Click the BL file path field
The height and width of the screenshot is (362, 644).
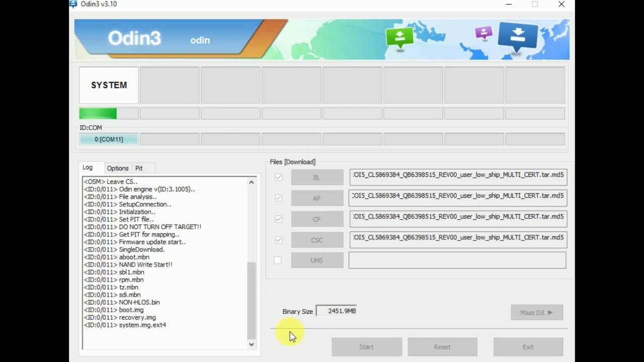(x=458, y=177)
